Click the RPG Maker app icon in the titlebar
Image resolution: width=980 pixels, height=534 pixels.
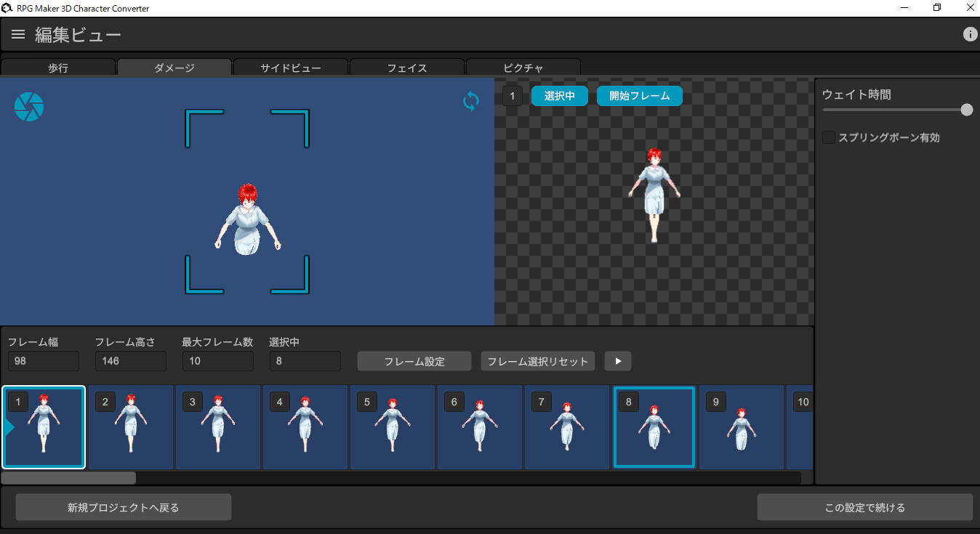[7, 7]
